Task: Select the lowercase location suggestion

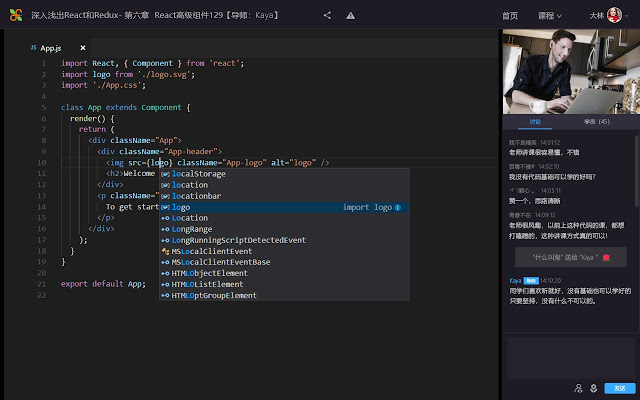Action: (284, 185)
